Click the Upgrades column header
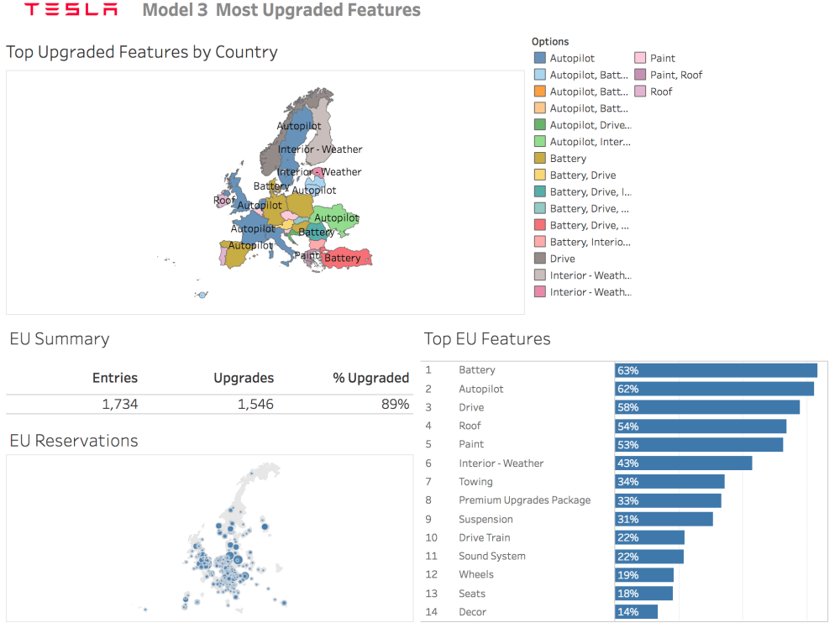The width and height of the screenshot is (840, 628). [x=244, y=378]
